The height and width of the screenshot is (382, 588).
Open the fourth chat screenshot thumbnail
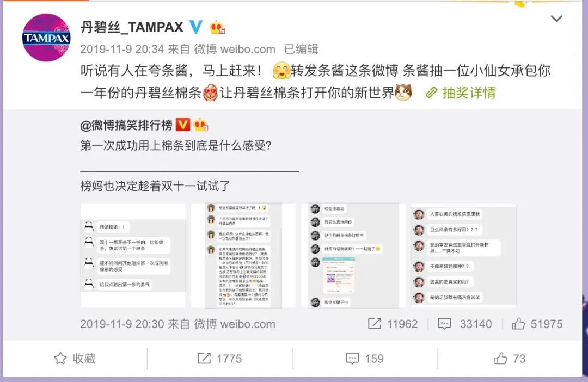pos(463,256)
